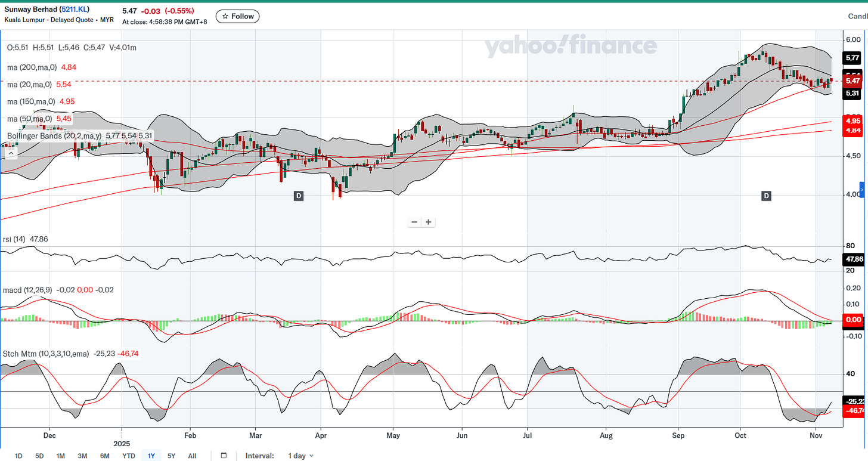Image resolution: width=868 pixels, height=461 pixels.
Task: Select the 3M range tab
Action: click(82, 456)
